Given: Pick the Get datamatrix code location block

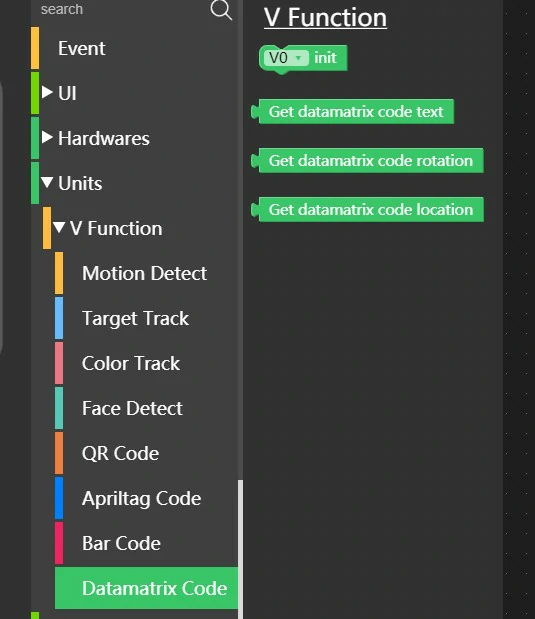Looking at the screenshot, I should point(367,210).
